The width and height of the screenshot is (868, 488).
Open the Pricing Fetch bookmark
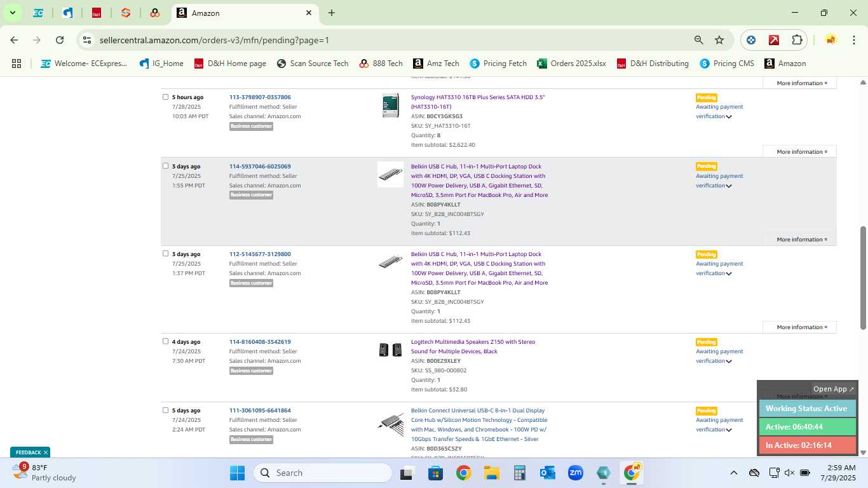[498, 64]
